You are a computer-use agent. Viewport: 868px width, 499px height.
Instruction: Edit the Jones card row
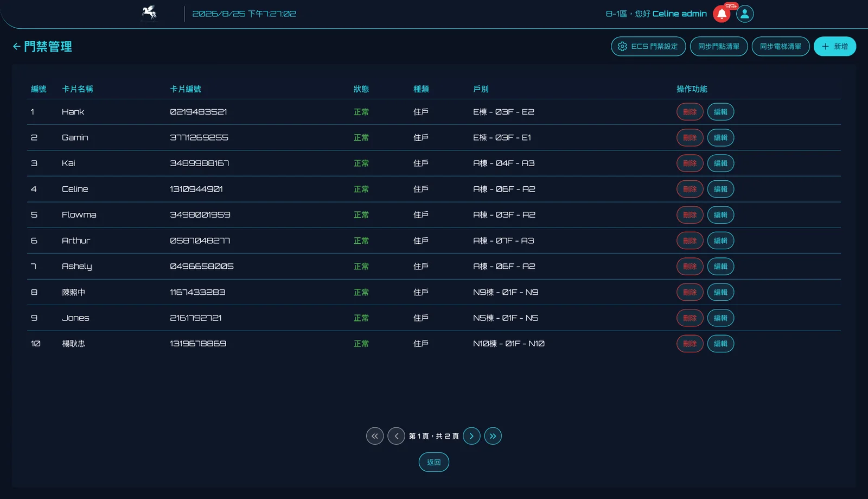tap(721, 318)
